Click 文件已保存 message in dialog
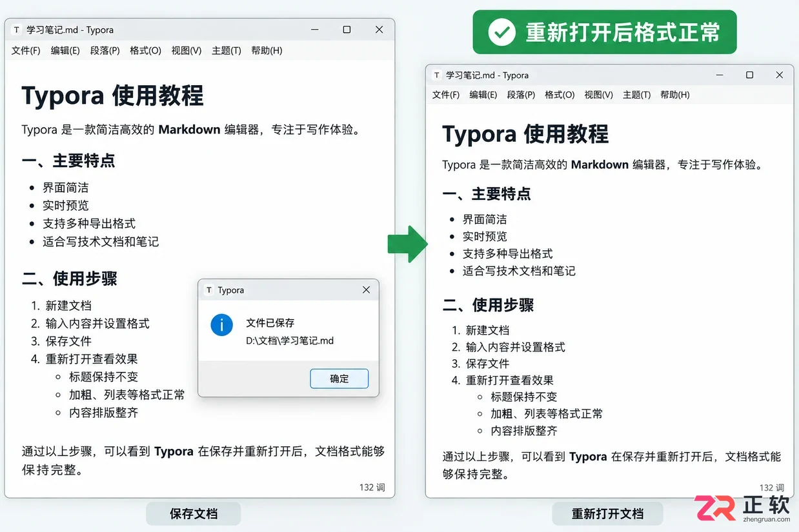Image resolution: width=799 pixels, height=532 pixels. [270, 323]
